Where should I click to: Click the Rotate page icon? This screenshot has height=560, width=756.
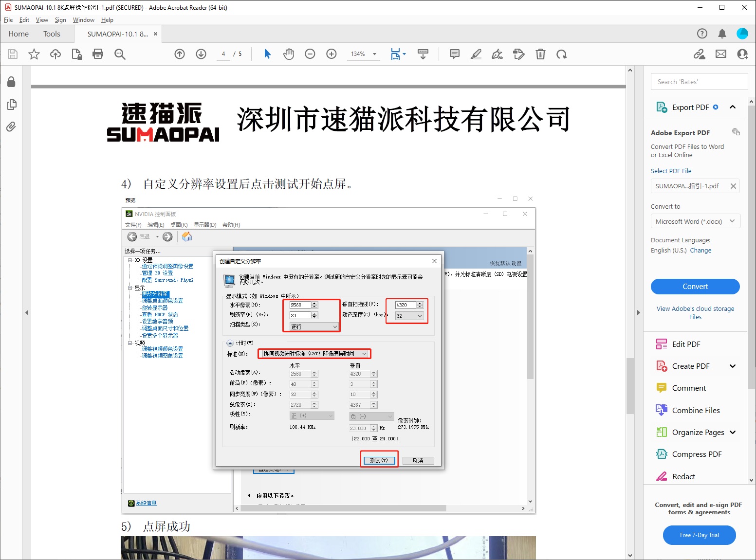tap(562, 54)
